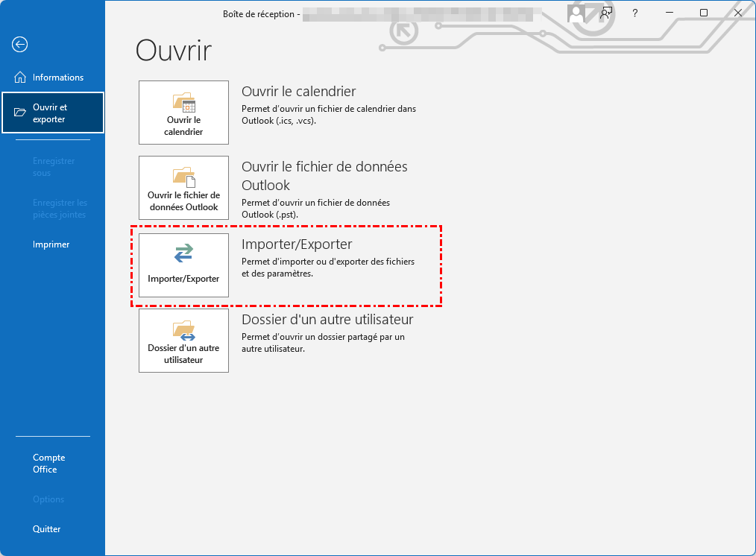This screenshot has width=756, height=556.
Task: Click Options in the sidebar
Action: click(48, 499)
